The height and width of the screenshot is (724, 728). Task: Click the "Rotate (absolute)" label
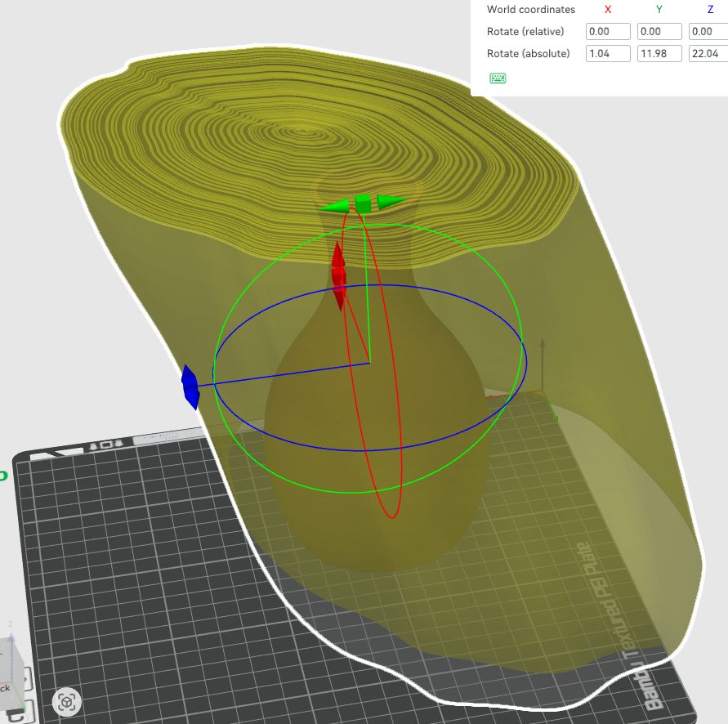click(x=528, y=53)
